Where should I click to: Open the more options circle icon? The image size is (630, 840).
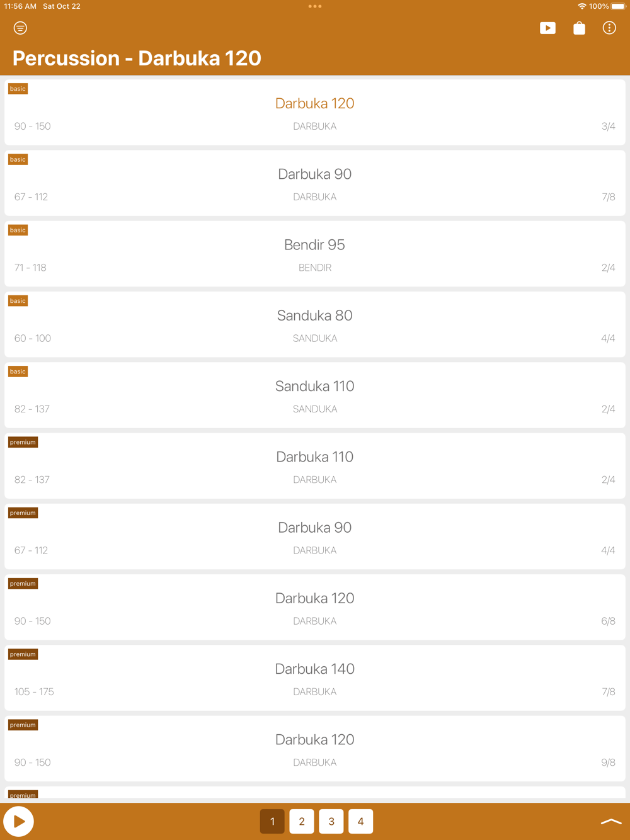click(609, 28)
